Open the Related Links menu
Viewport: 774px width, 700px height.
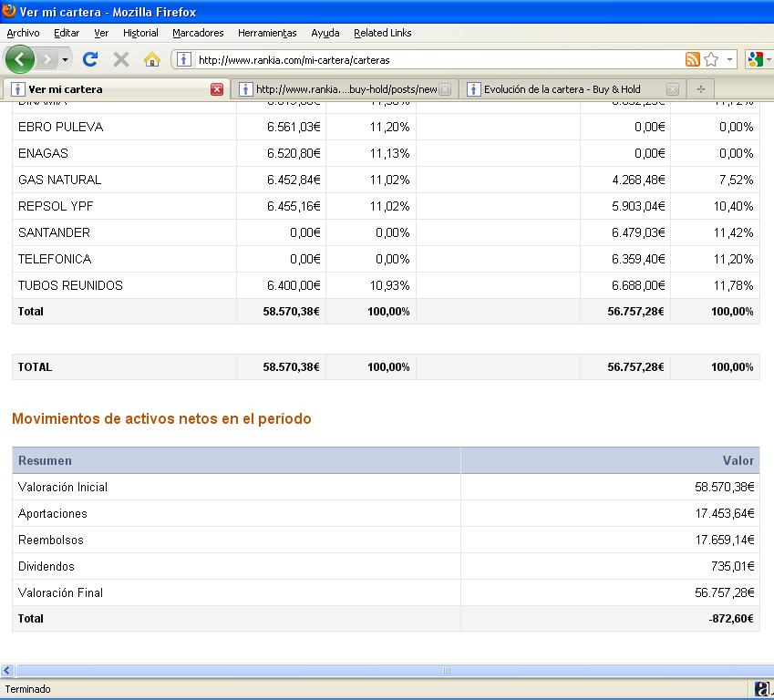click(383, 33)
